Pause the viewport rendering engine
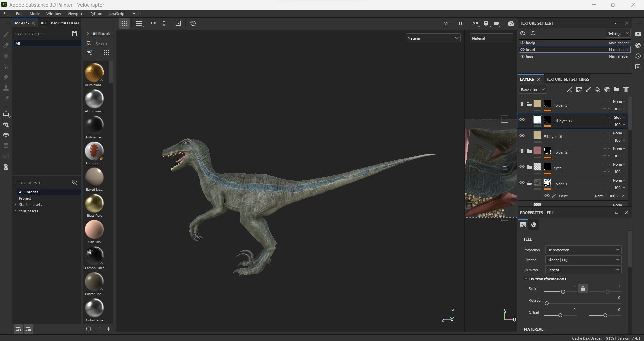The width and height of the screenshot is (644, 341). pyautogui.click(x=460, y=23)
